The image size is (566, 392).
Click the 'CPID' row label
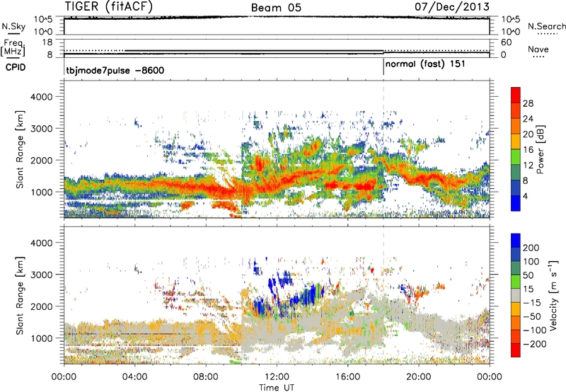(16, 67)
